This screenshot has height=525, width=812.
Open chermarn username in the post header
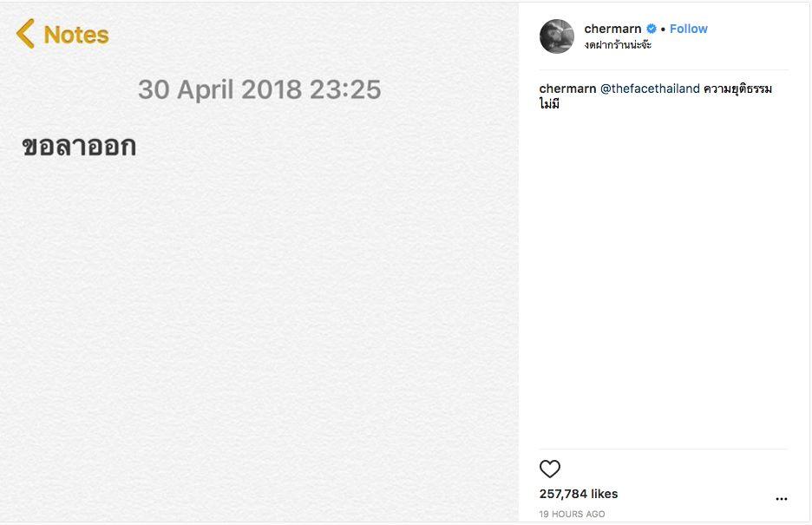(612, 29)
